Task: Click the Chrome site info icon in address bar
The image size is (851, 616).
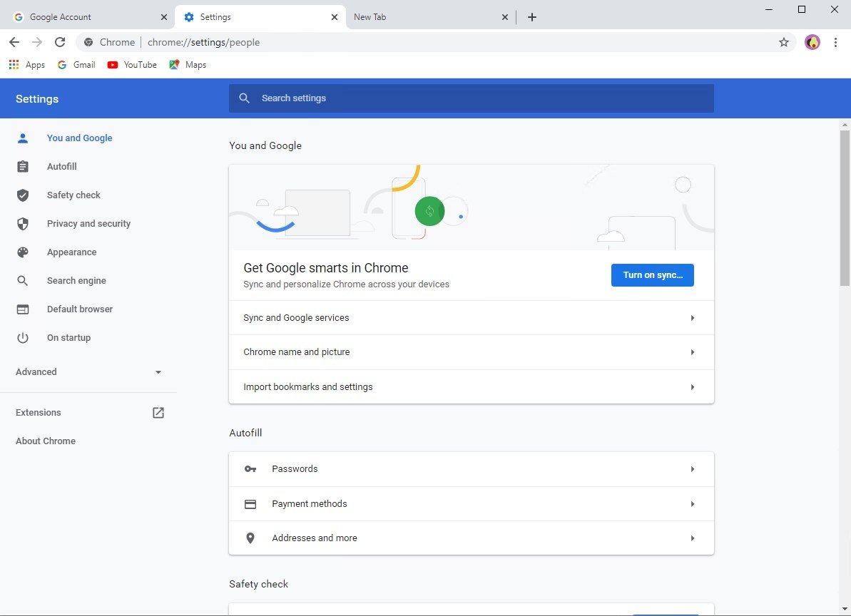Action: (88, 42)
